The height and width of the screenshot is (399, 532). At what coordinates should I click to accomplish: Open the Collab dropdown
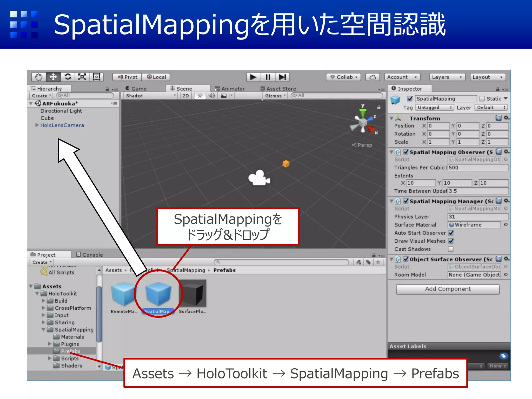[344, 77]
